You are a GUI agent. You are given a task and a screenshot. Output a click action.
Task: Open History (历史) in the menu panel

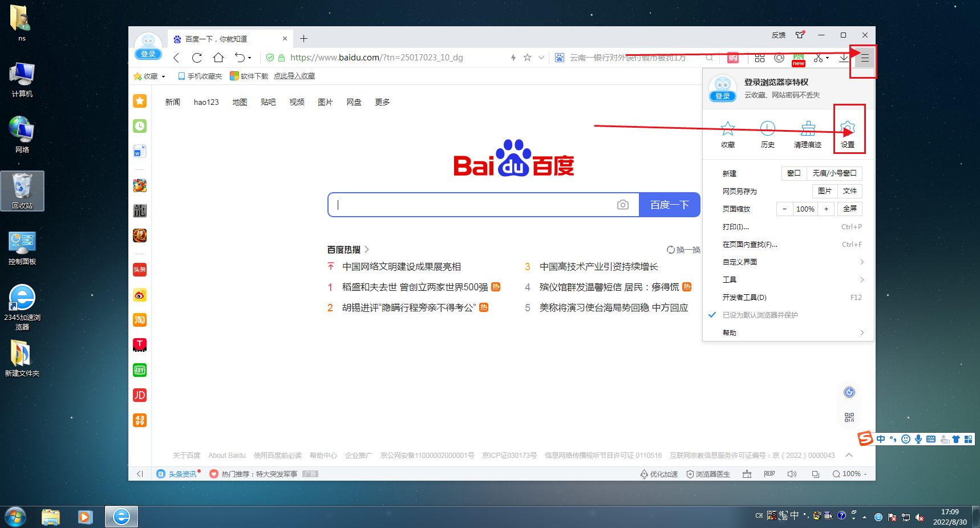click(768, 135)
